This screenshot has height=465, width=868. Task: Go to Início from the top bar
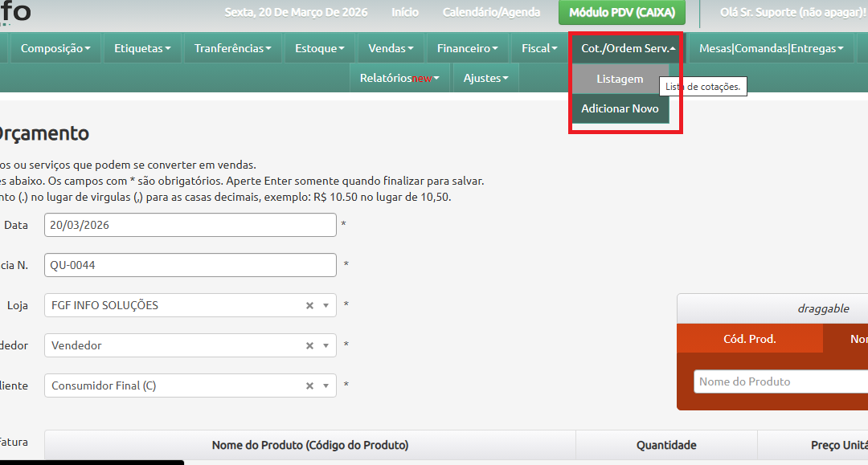tap(405, 12)
